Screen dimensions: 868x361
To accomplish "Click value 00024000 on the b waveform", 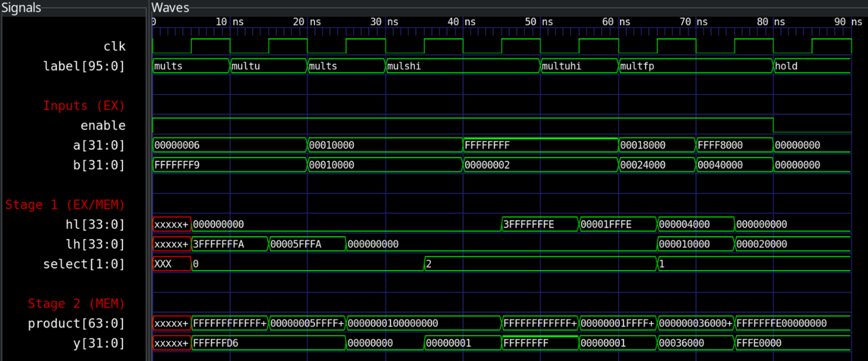I will (x=657, y=165).
